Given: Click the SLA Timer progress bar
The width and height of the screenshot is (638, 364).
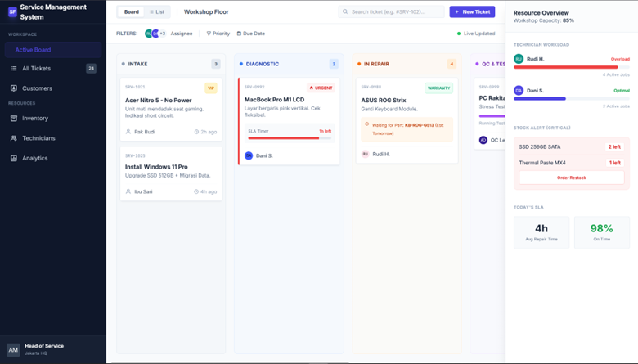Looking at the screenshot, I should pyautogui.click(x=290, y=138).
